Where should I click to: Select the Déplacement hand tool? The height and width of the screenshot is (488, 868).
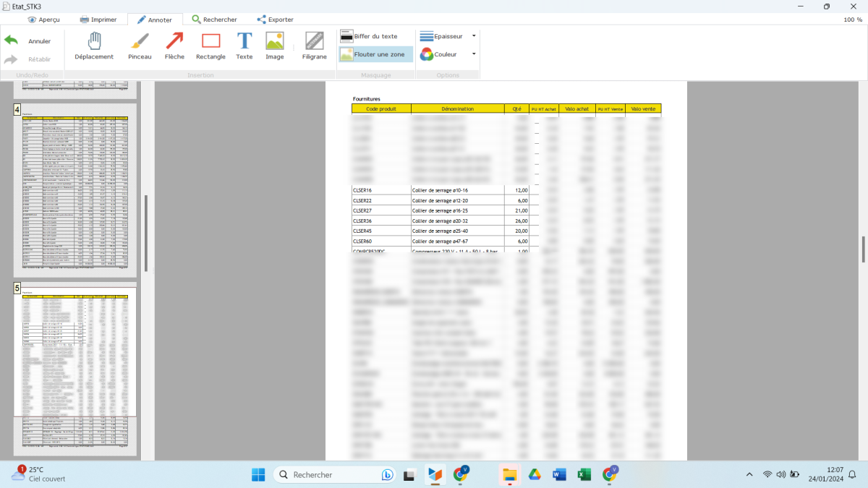click(x=94, y=45)
